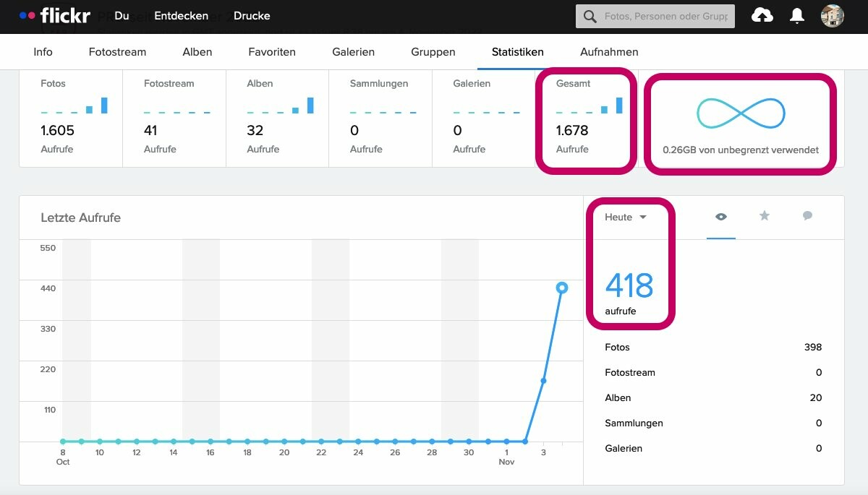Image resolution: width=868 pixels, height=495 pixels.
Task: Open the Entdecken menu
Action: click(x=181, y=16)
